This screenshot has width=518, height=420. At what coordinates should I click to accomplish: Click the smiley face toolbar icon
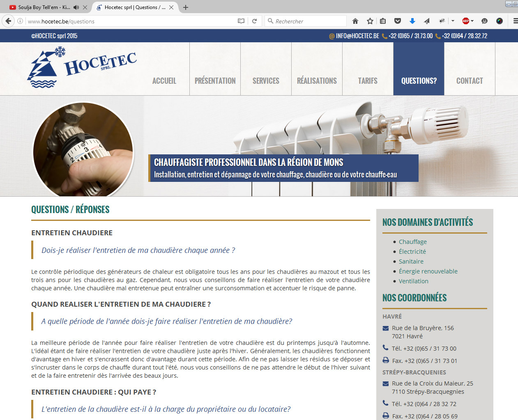pos(484,21)
